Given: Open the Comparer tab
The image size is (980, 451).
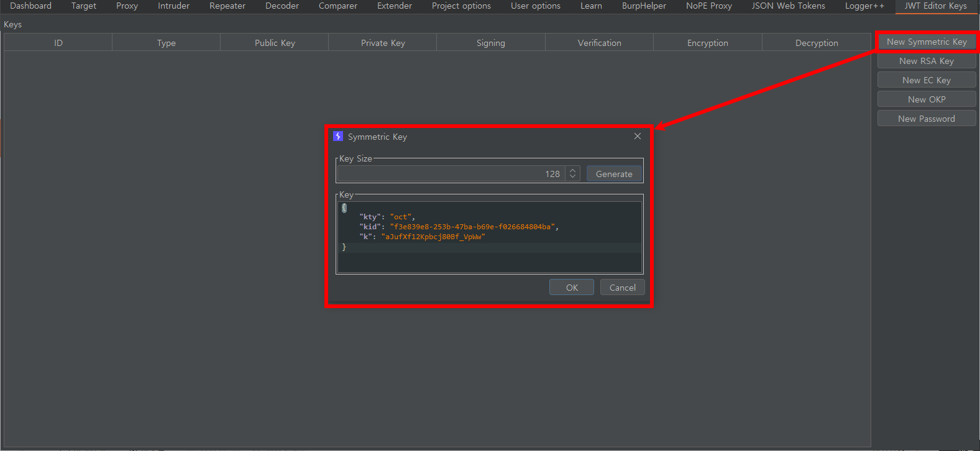Looking at the screenshot, I should point(338,6).
